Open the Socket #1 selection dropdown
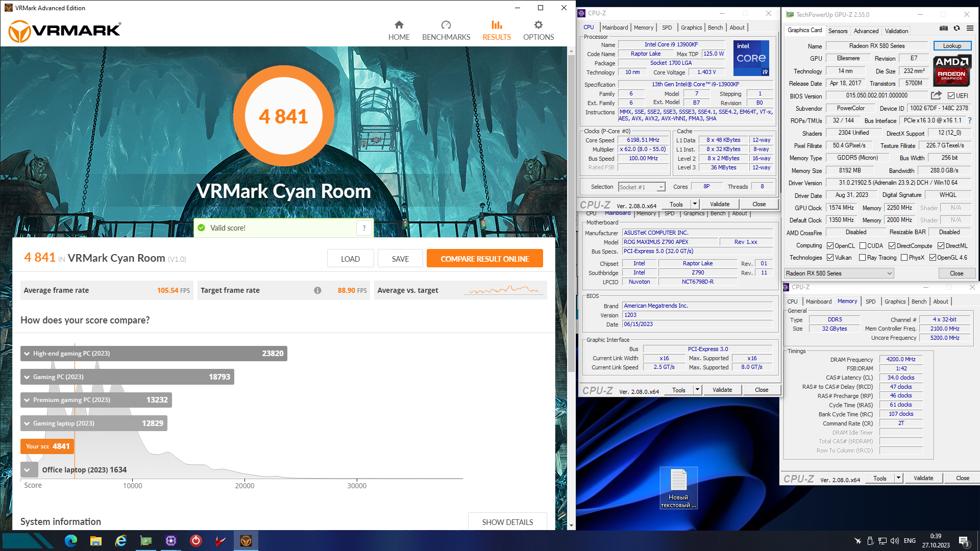 pyautogui.click(x=642, y=187)
